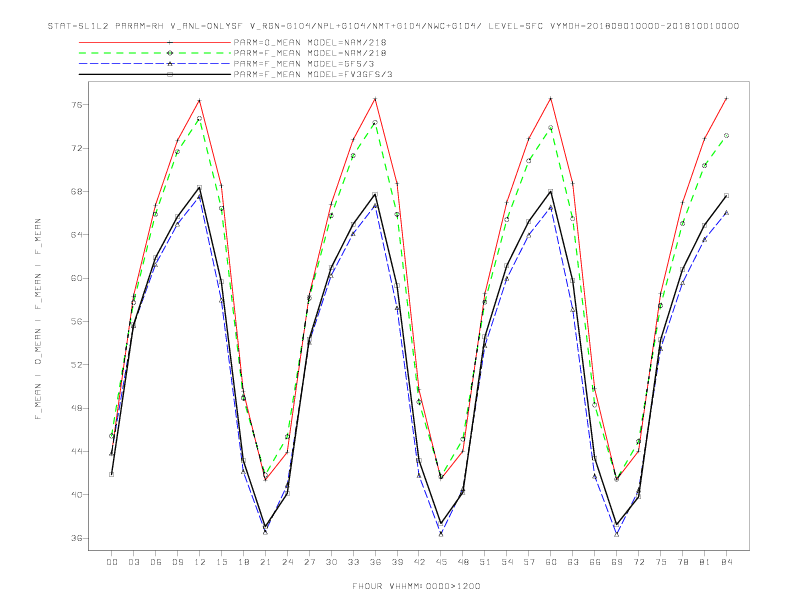792x612 pixels.
Task: Click x-axis forecast hour label 03
Action: pyautogui.click(x=133, y=562)
